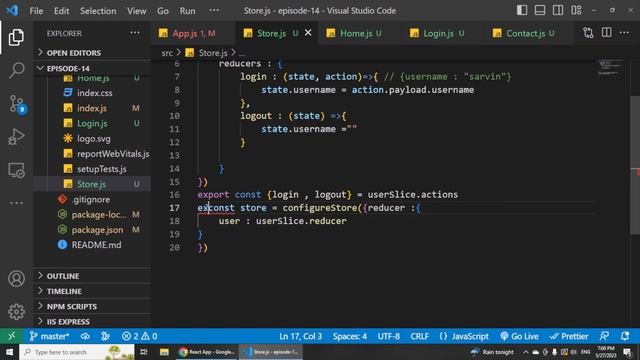Viewport: 640px width, 360px height.
Task: Click the compare changes editor icon
Action: (x=588, y=33)
